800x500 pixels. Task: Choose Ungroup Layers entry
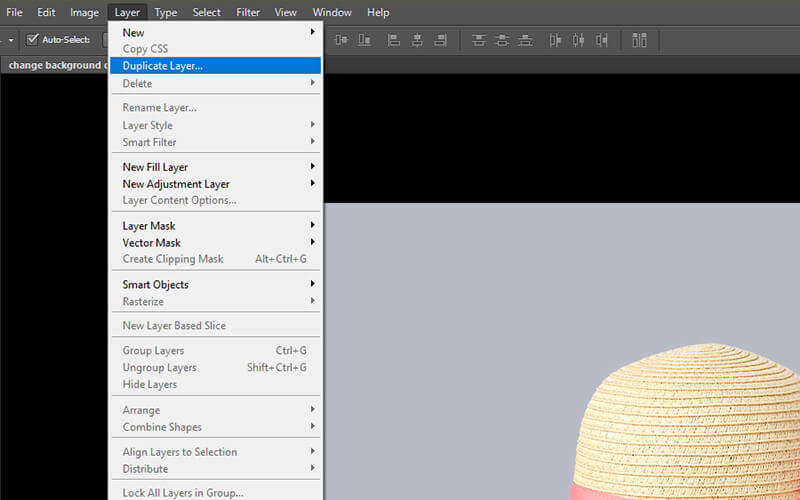coord(215,367)
